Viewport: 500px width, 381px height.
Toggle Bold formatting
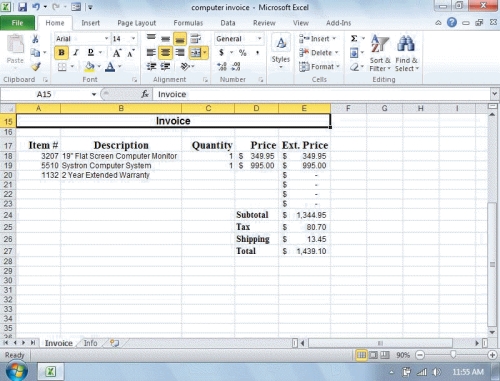pos(61,53)
